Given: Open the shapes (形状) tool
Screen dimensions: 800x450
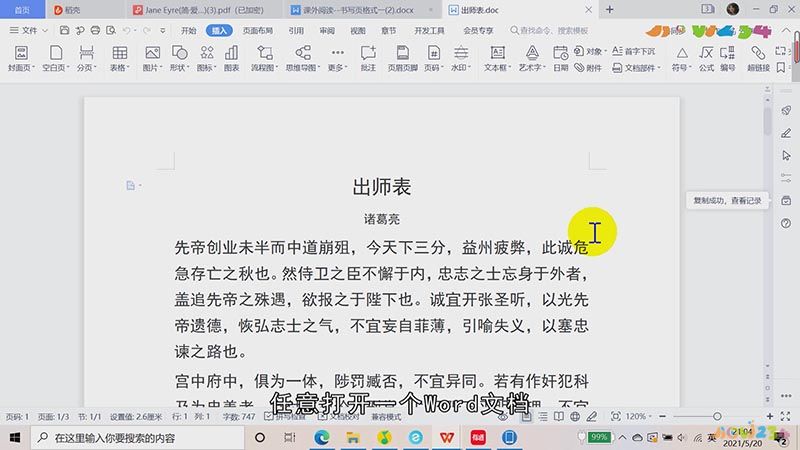Looking at the screenshot, I should point(180,58).
